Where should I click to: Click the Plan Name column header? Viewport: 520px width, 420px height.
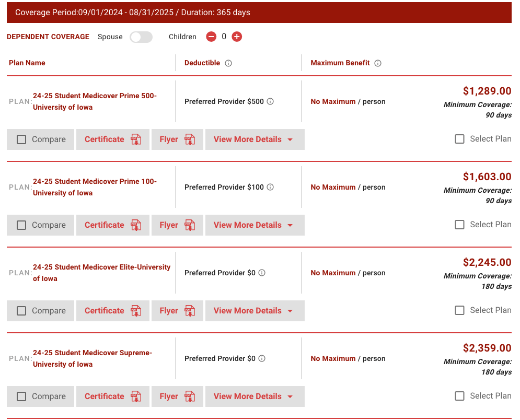point(27,63)
